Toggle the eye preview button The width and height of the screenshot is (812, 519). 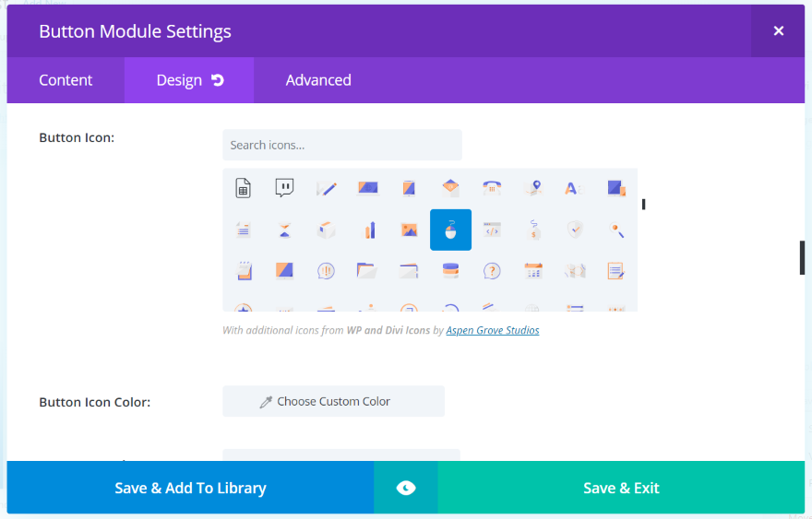pos(406,488)
